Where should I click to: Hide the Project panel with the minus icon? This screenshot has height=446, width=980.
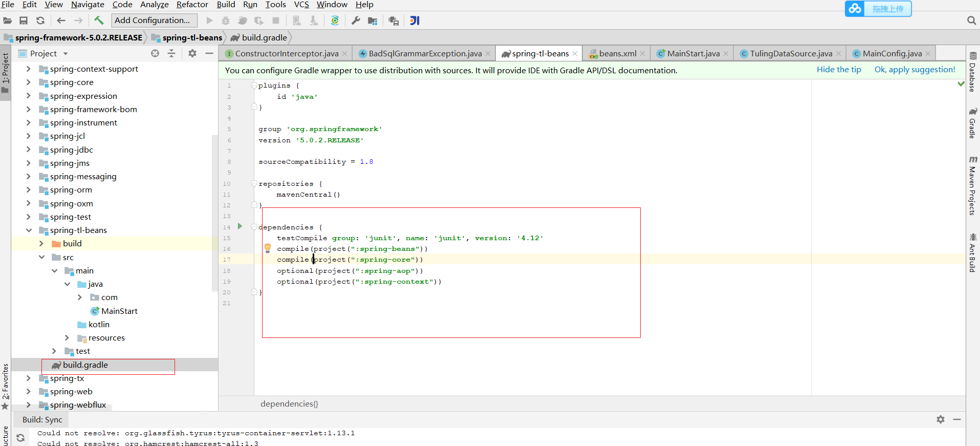[x=209, y=53]
